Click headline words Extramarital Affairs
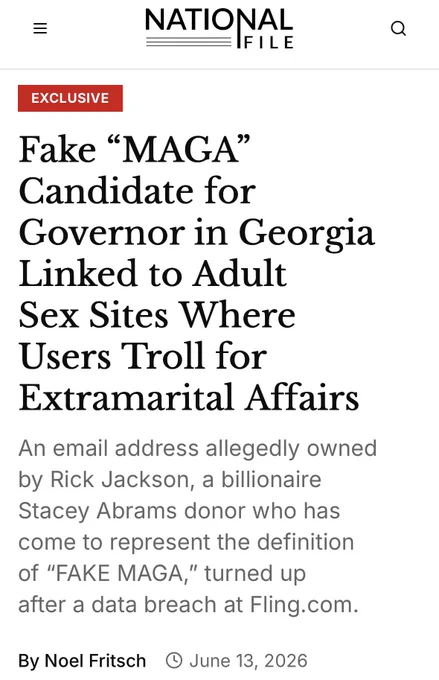 [189, 397]
